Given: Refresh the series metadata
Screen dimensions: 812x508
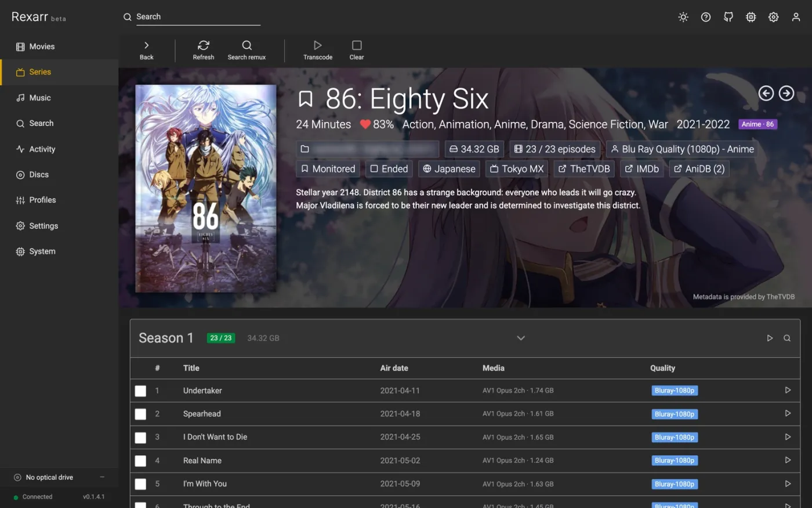Looking at the screenshot, I should (x=204, y=51).
